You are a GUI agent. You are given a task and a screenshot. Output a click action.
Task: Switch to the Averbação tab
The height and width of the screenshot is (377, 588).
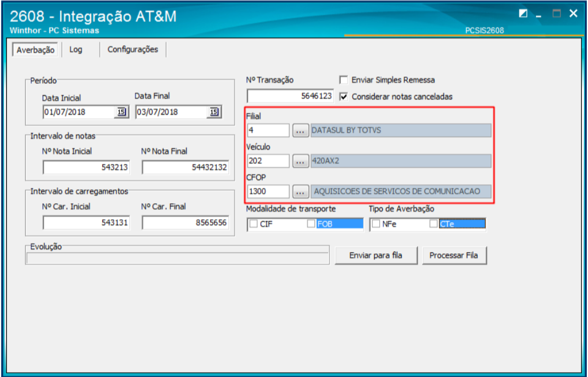coord(36,50)
